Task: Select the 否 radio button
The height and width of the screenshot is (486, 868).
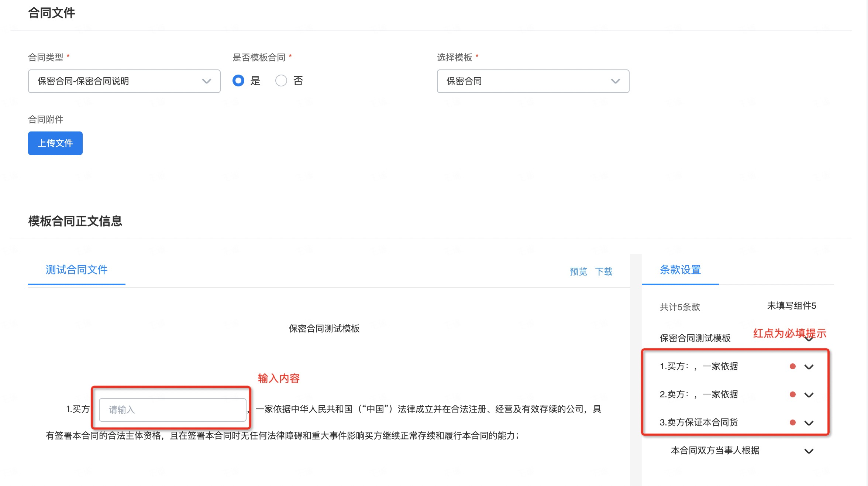Action: click(x=281, y=81)
